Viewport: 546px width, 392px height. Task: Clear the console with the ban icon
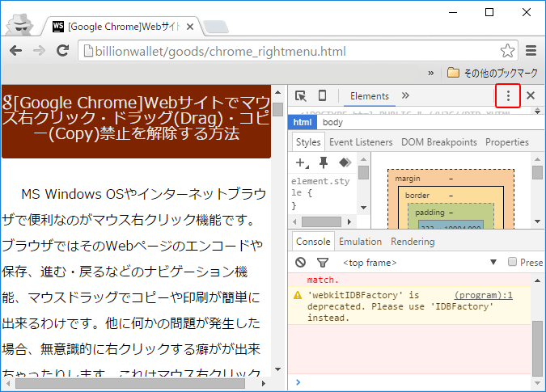tap(301, 262)
